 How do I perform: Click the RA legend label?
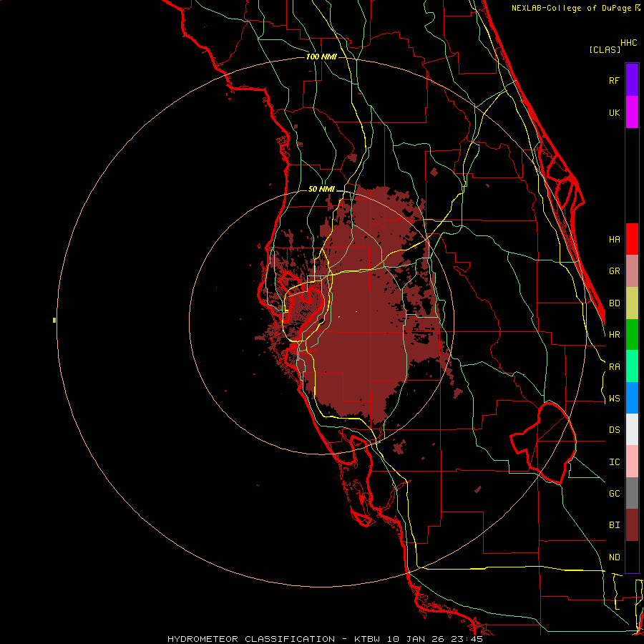[x=615, y=367]
